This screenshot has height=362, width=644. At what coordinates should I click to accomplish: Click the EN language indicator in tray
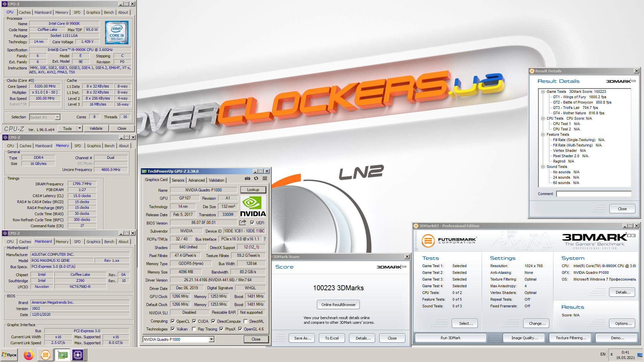tap(603, 354)
